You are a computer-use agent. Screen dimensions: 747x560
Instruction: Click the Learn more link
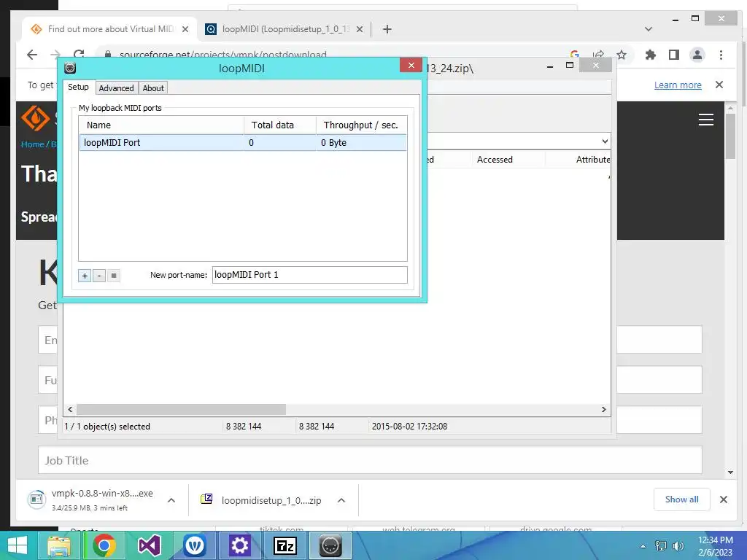(678, 85)
